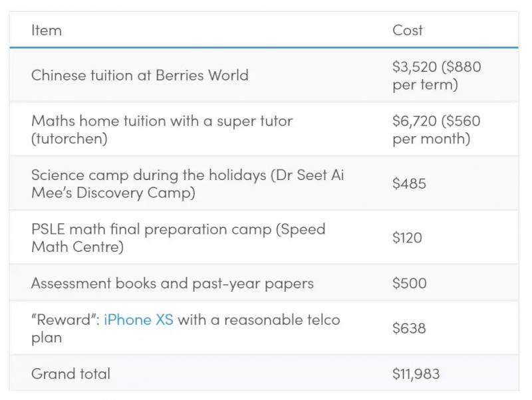Click the Cost column header
532x400 pixels.
coord(408,30)
